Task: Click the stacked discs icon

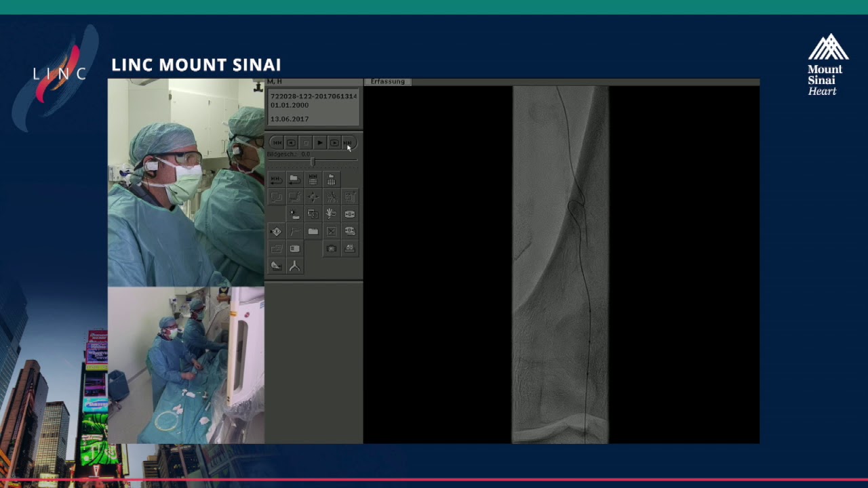Action: [x=350, y=231]
